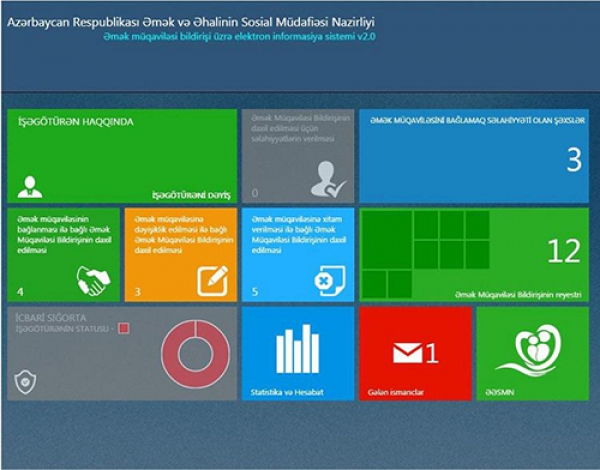Click the number 12 on registry tile
Viewport: 600px width, 470px height.
click(x=563, y=252)
